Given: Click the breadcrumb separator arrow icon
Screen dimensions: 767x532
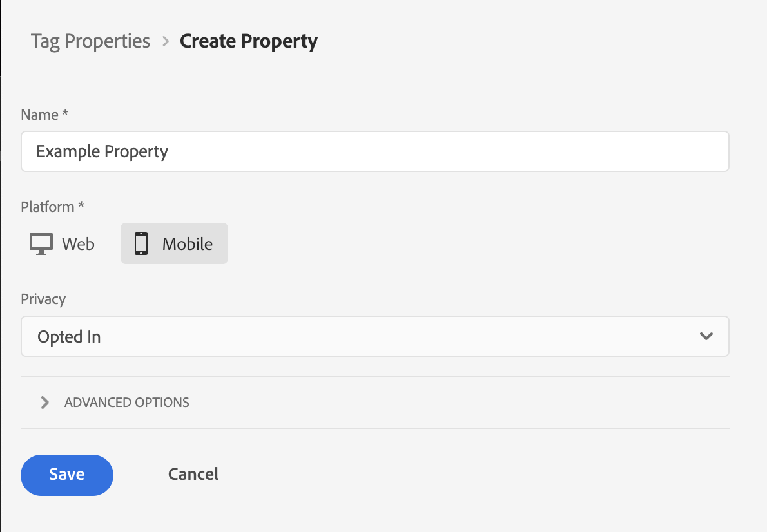Looking at the screenshot, I should coord(166,41).
